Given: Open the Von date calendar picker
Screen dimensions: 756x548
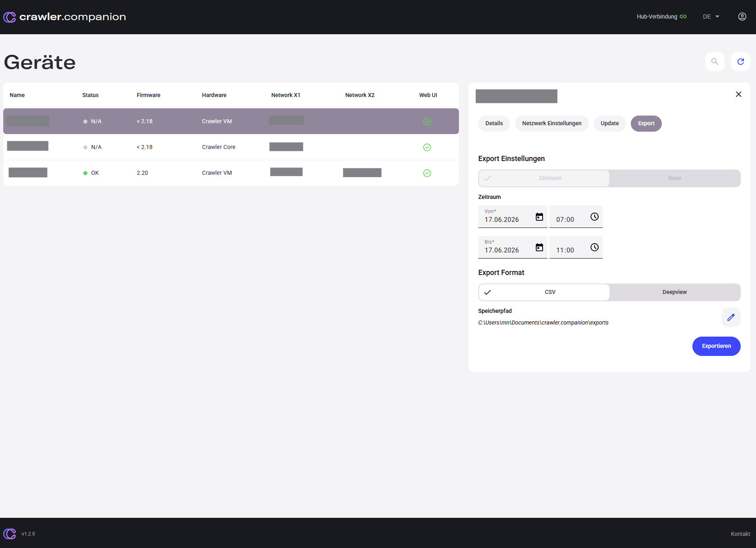Looking at the screenshot, I should click(539, 217).
